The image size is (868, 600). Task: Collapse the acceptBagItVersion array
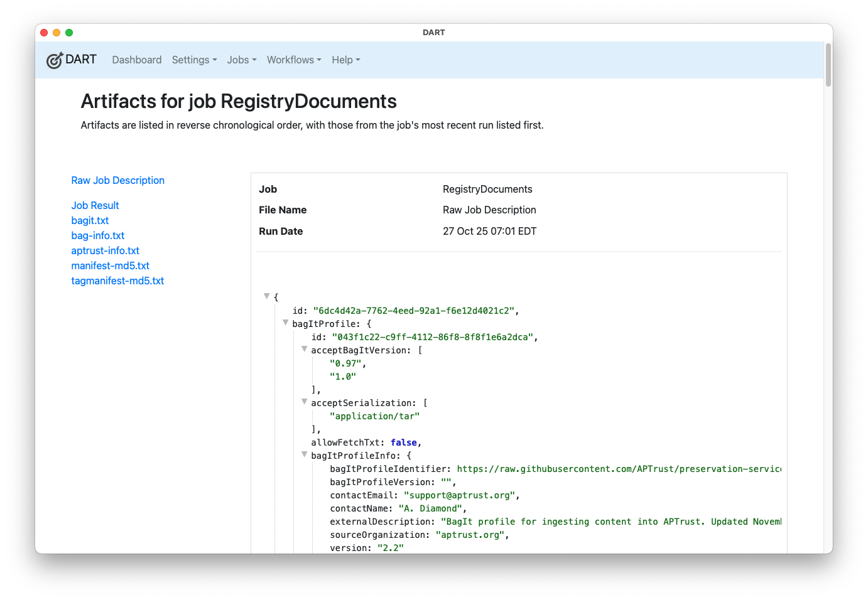point(305,349)
